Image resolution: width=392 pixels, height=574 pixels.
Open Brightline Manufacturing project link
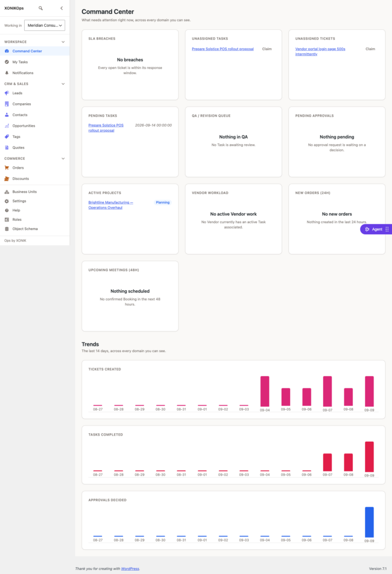click(111, 205)
